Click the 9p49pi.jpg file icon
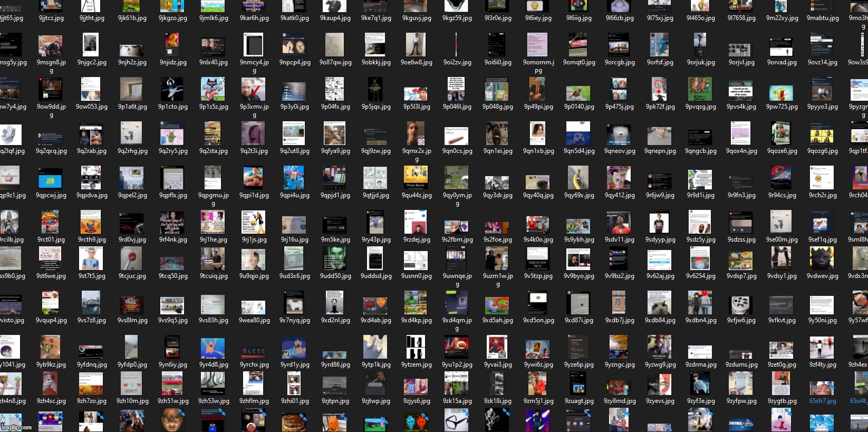868x432 pixels. point(538,90)
